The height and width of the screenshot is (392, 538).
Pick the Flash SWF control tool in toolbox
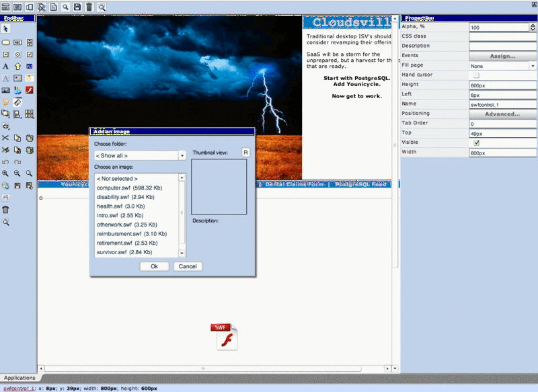pos(29,89)
